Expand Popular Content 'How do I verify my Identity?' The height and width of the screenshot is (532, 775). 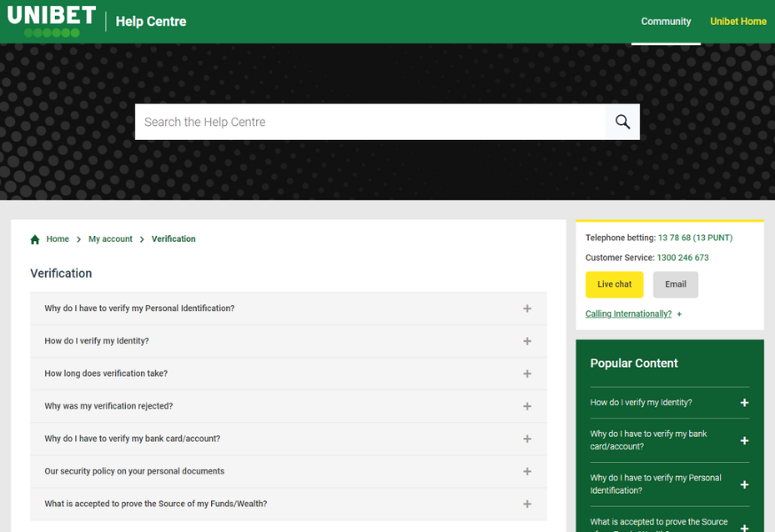click(669, 403)
